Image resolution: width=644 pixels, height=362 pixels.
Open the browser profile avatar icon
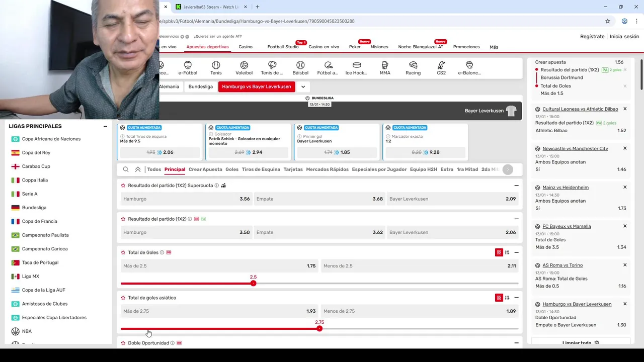[x=624, y=21]
